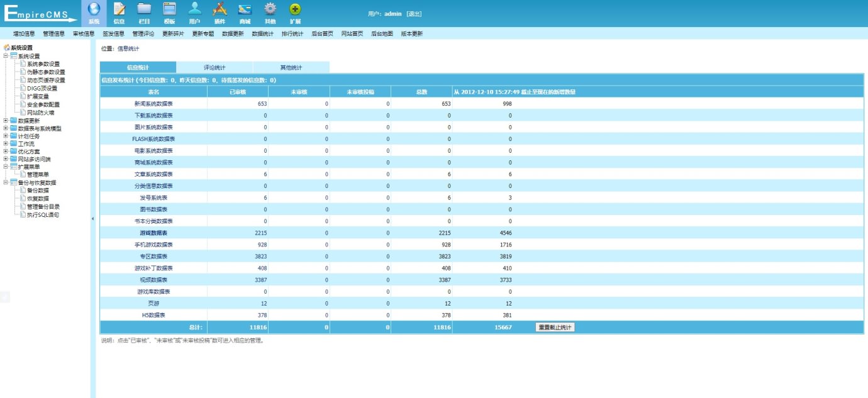Click 后台地图 in the shortcut menu bar
This screenshot has height=398, width=868.
coord(382,34)
